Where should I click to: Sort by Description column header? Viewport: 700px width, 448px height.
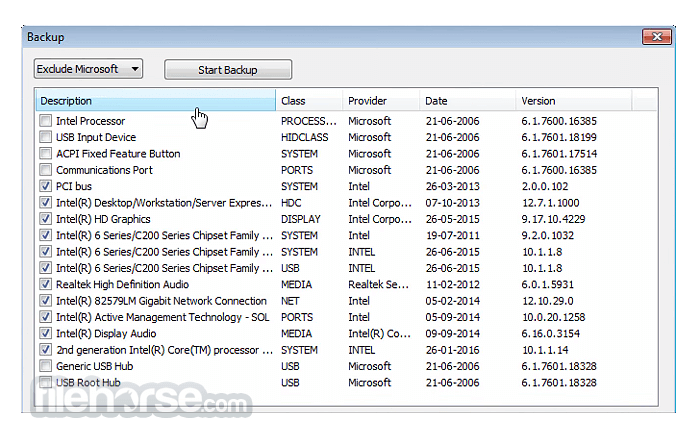[155, 101]
